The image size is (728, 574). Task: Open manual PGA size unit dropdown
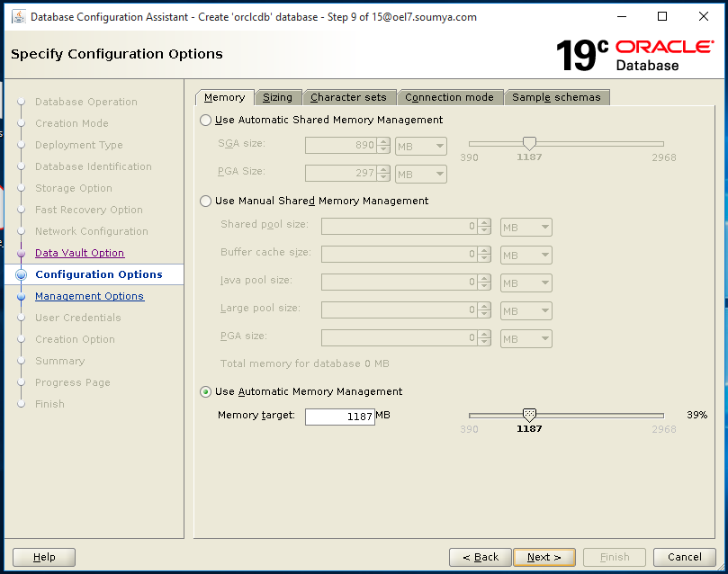pyautogui.click(x=526, y=339)
